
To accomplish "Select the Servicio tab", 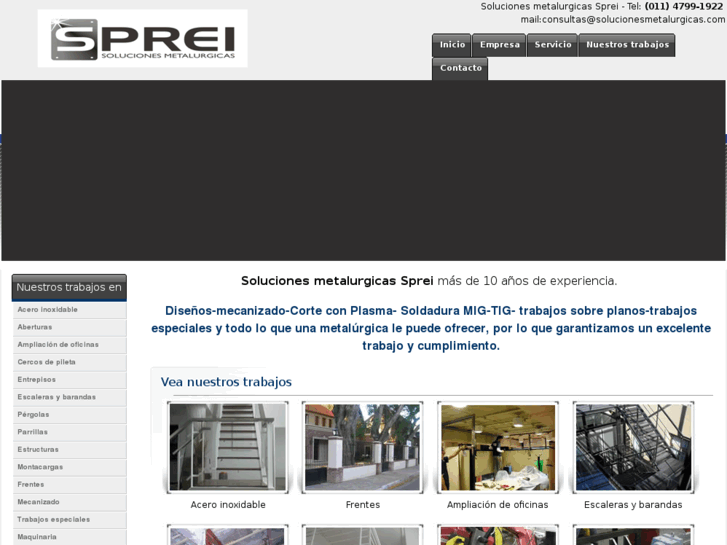I will 553,45.
